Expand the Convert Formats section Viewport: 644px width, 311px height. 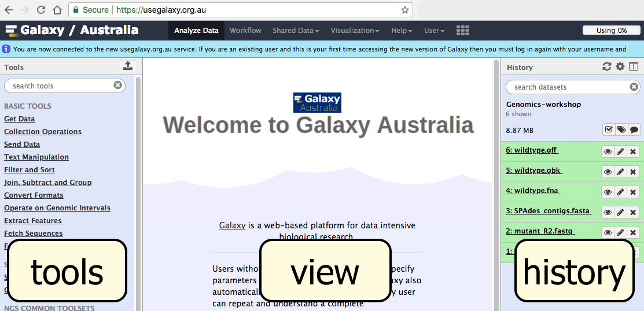pyautogui.click(x=34, y=195)
